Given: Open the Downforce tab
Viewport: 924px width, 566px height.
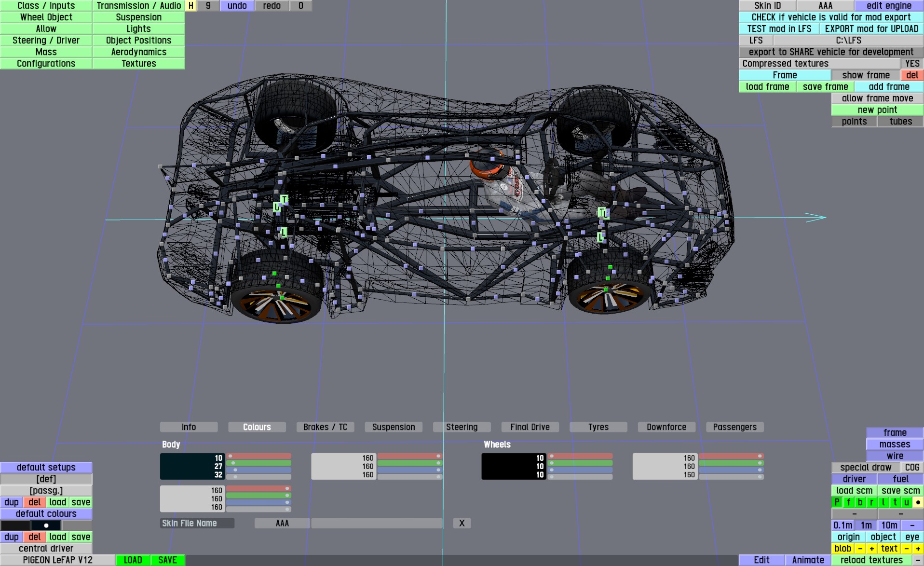Looking at the screenshot, I should (x=666, y=427).
